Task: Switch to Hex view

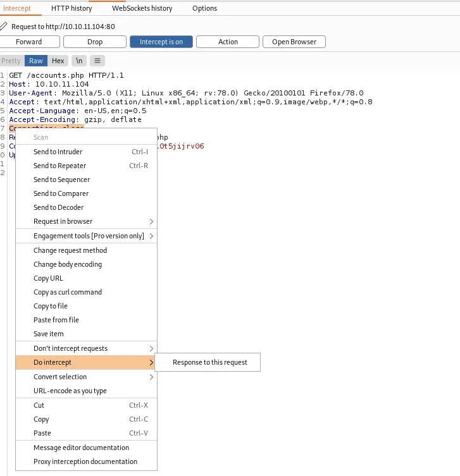Action: click(58, 61)
